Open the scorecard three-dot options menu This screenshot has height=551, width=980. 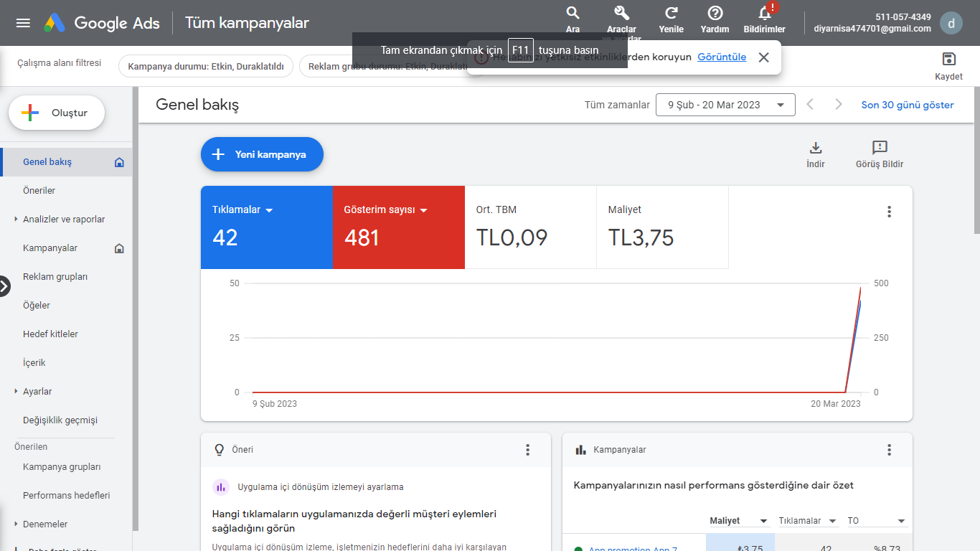[x=890, y=212]
